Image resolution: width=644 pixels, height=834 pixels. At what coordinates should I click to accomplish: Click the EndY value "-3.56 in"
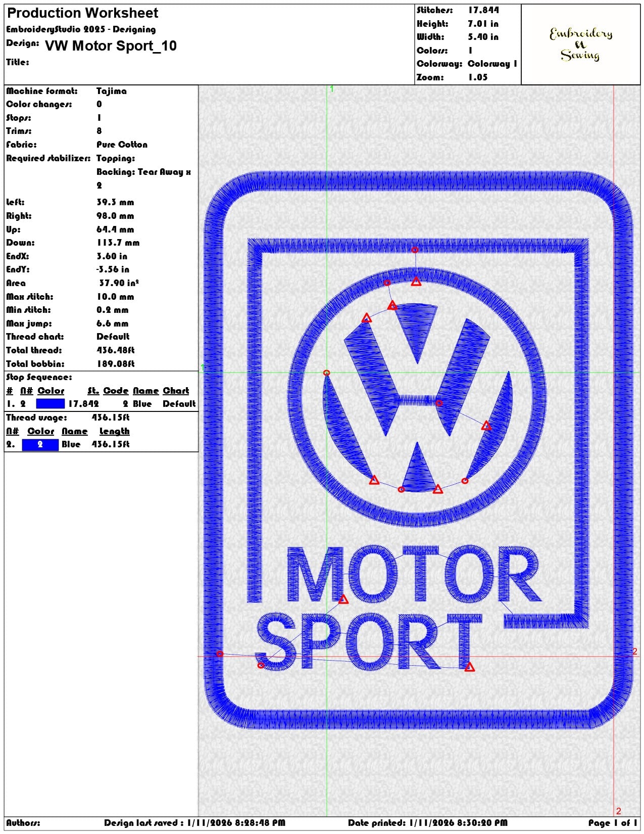(x=113, y=269)
